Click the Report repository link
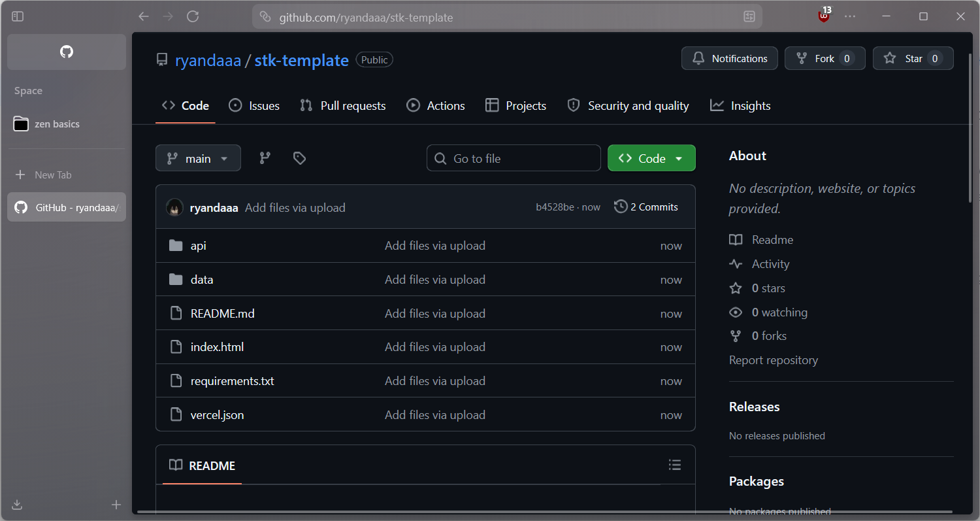The height and width of the screenshot is (521, 980). (774, 360)
